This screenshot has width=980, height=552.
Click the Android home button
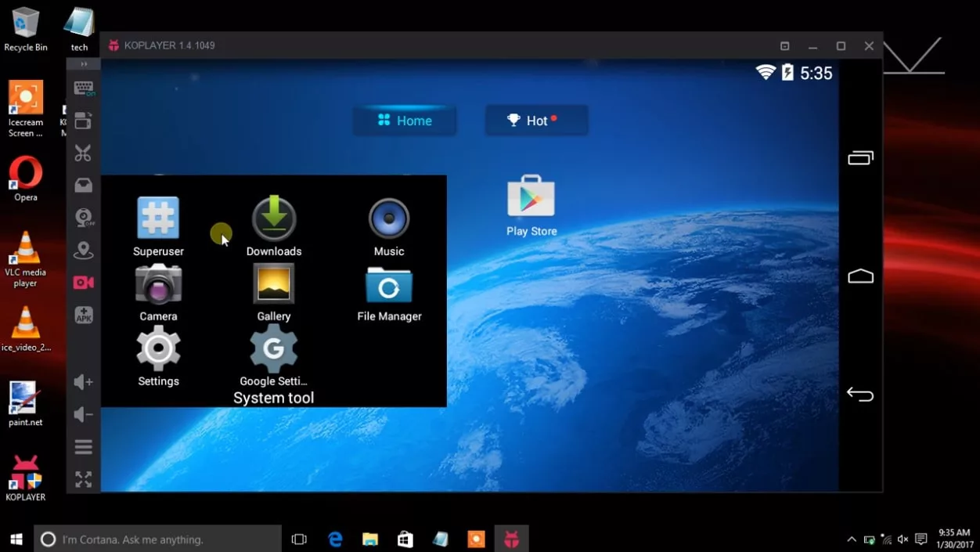click(860, 276)
